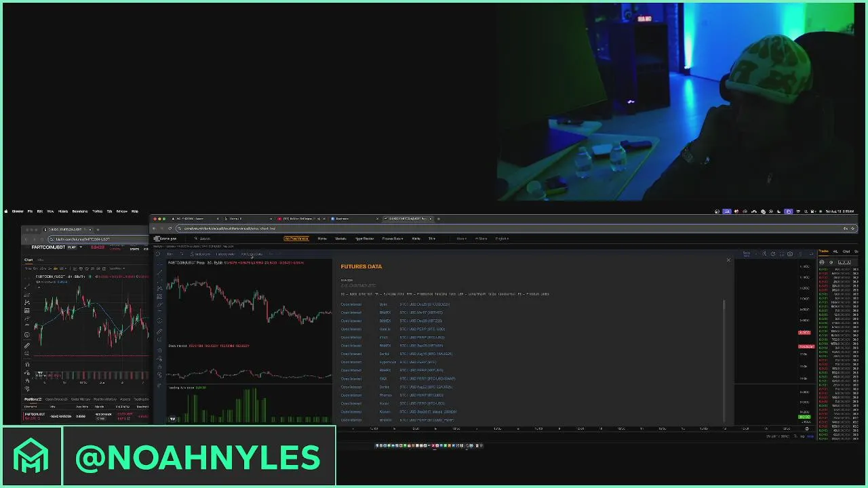Image resolution: width=868 pixels, height=488 pixels.
Task: Open the Help menu in macOS menu bar
Action: 135,211
